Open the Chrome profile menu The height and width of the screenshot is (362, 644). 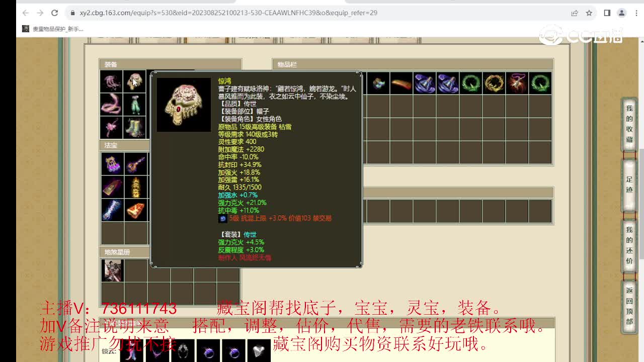621,13
